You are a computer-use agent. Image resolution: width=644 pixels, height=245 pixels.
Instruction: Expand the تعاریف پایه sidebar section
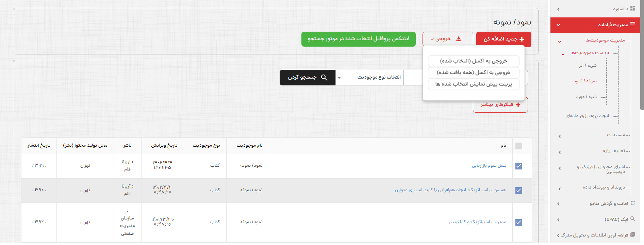[x=614, y=151]
